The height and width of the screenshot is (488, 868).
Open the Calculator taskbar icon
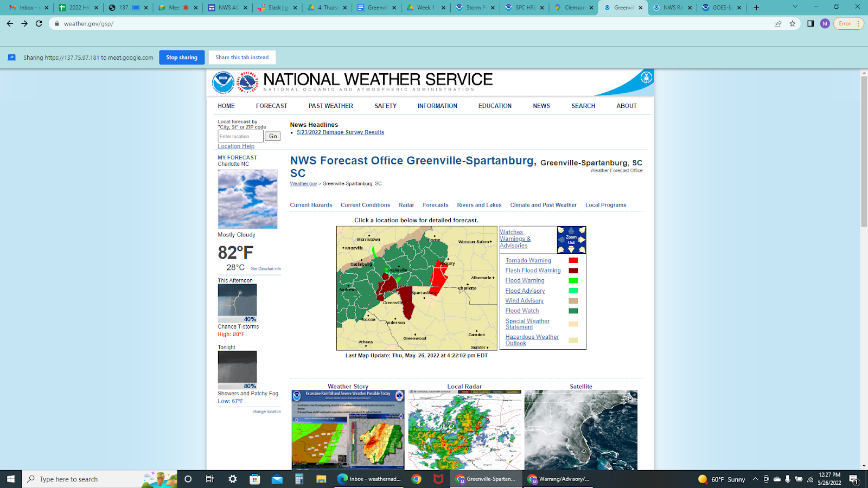point(299,479)
